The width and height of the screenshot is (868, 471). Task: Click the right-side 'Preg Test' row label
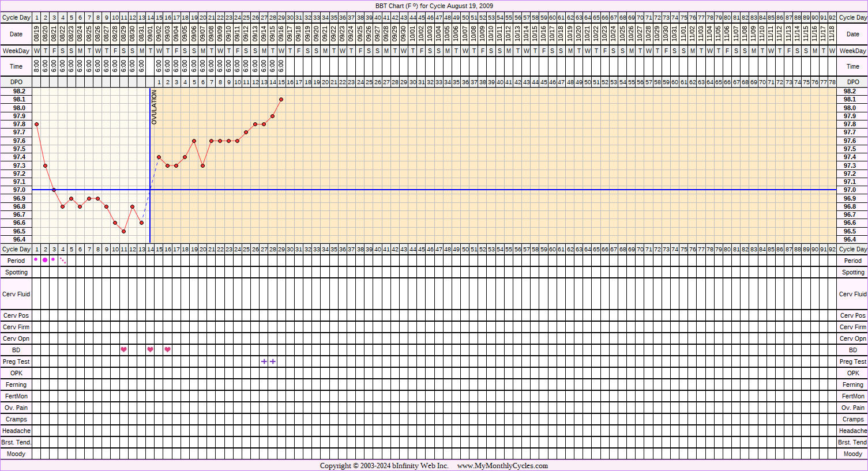point(853,361)
